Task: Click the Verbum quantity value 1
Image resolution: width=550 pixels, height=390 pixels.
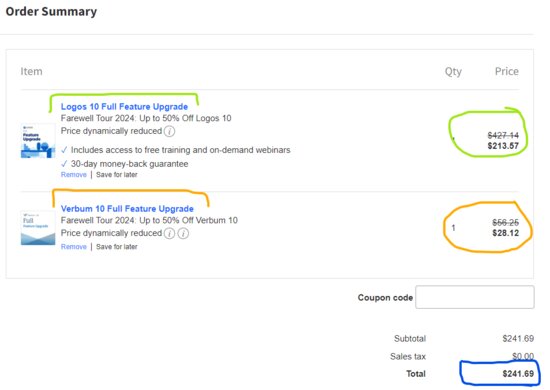Action: (453, 228)
